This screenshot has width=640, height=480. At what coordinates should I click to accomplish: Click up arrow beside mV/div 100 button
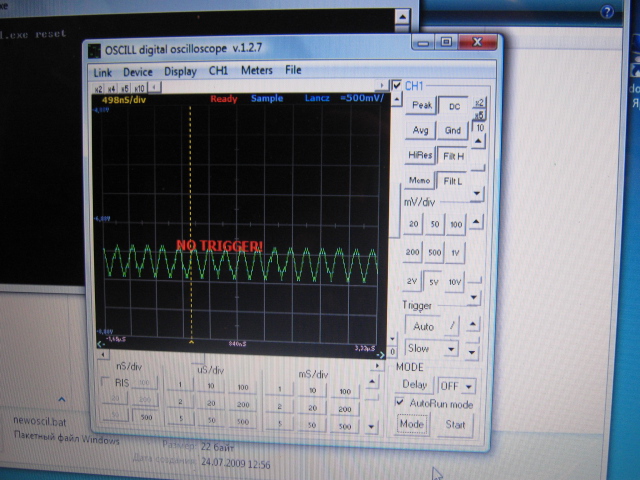point(476,222)
